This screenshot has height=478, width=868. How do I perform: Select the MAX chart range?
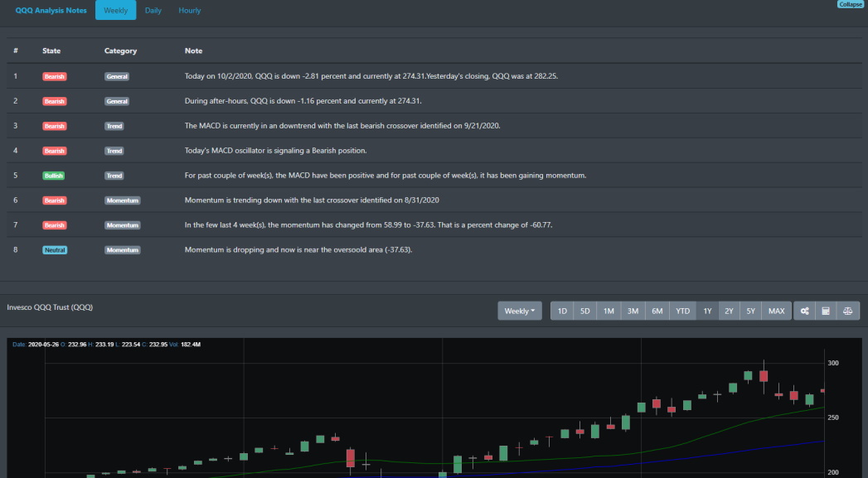coord(777,311)
